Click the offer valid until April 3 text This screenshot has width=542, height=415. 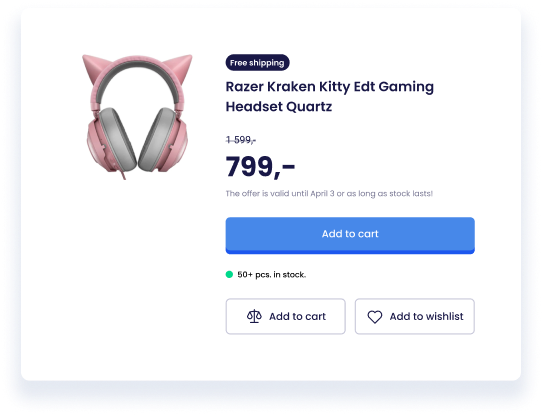tap(329, 194)
